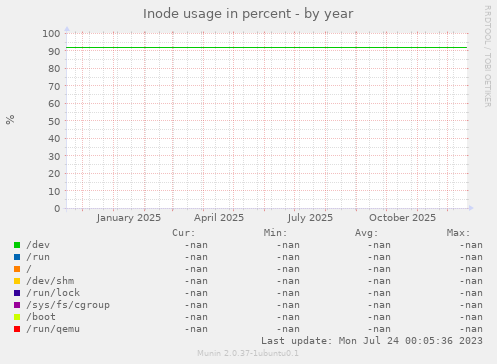The width and height of the screenshot is (497, 364).
Task: Click the /dev Cur value -nan
Action: tap(196, 245)
